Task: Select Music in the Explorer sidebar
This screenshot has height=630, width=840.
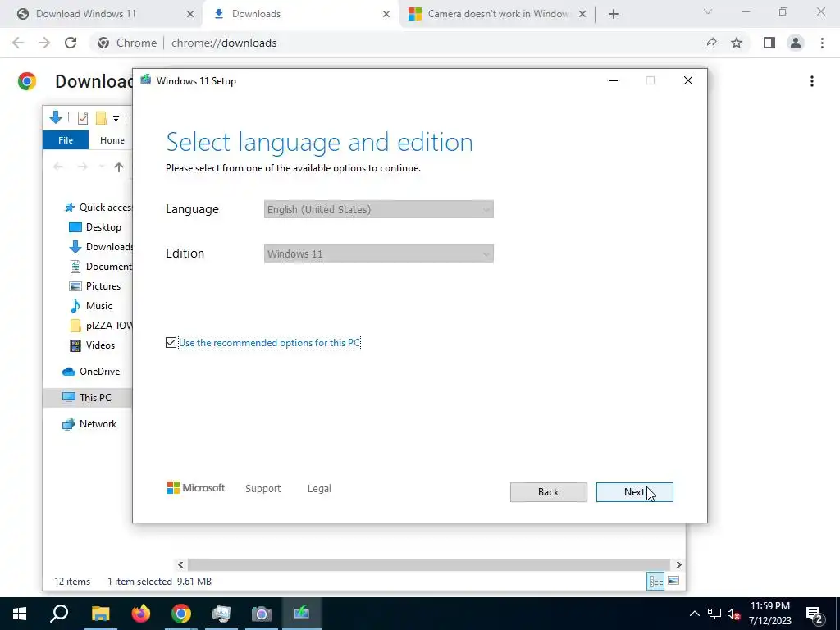Action: point(91,306)
